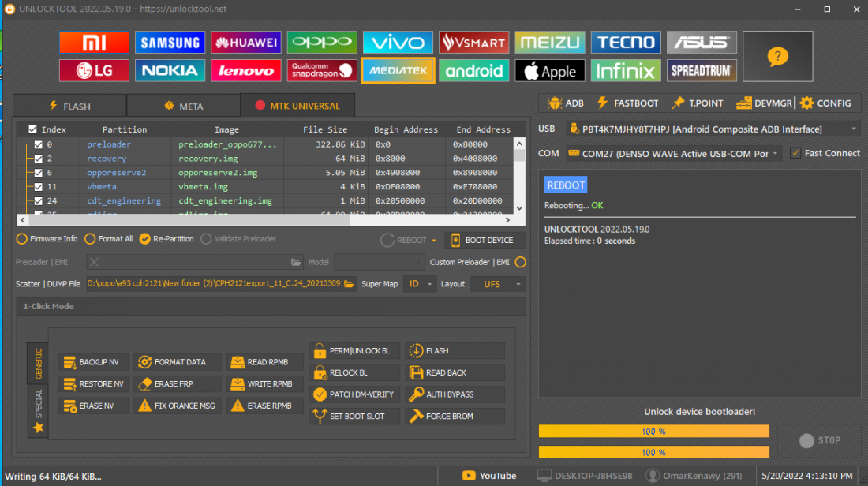Select the MediaTek tile
868x486 pixels.
click(398, 70)
